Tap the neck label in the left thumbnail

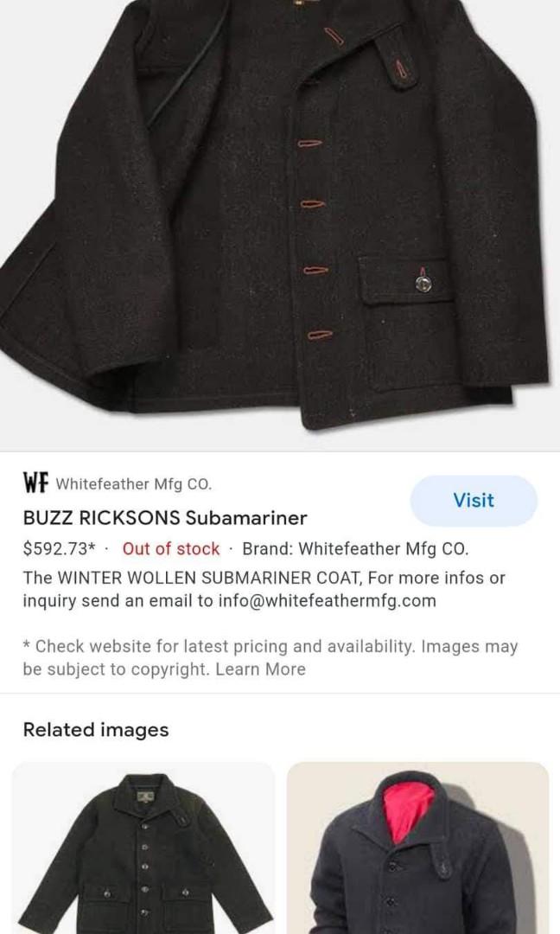(x=146, y=796)
